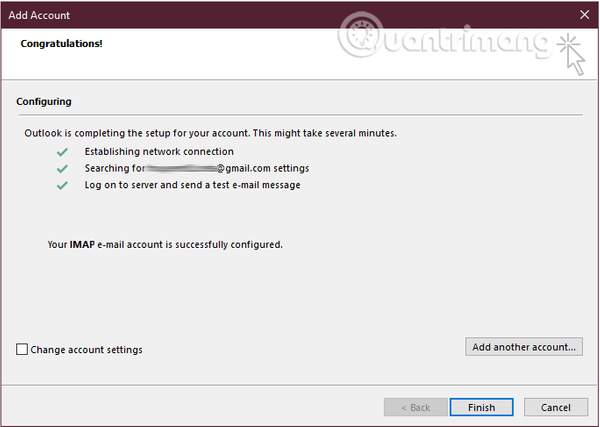The image size is (600, 427).
Task: Open Add another account dialog
Action: click(524, 347)
